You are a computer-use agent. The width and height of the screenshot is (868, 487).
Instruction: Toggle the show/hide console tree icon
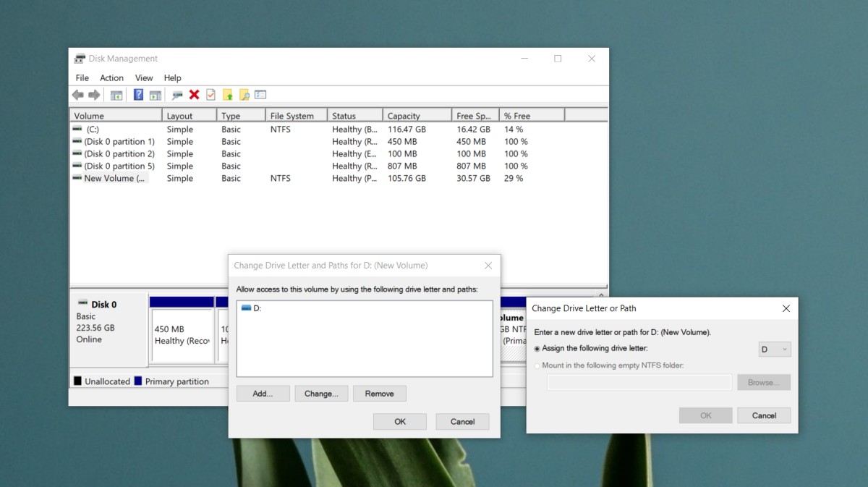(x=116, y=95)
